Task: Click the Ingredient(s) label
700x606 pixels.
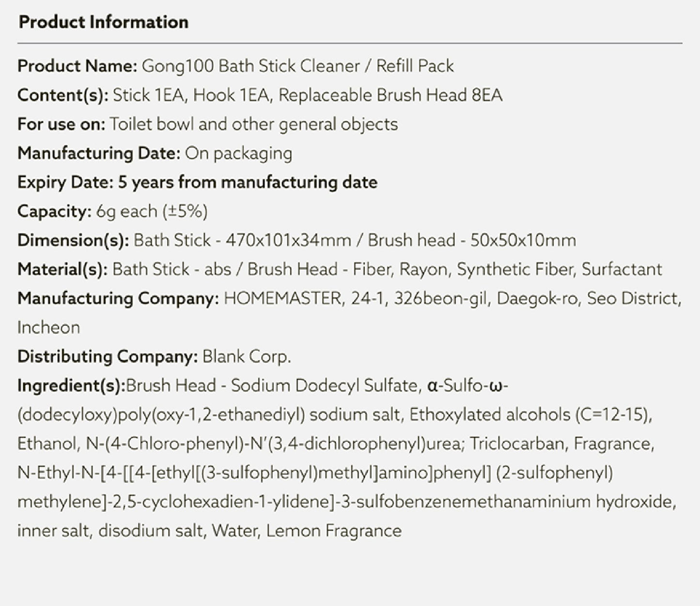Action: pos(71,386)
